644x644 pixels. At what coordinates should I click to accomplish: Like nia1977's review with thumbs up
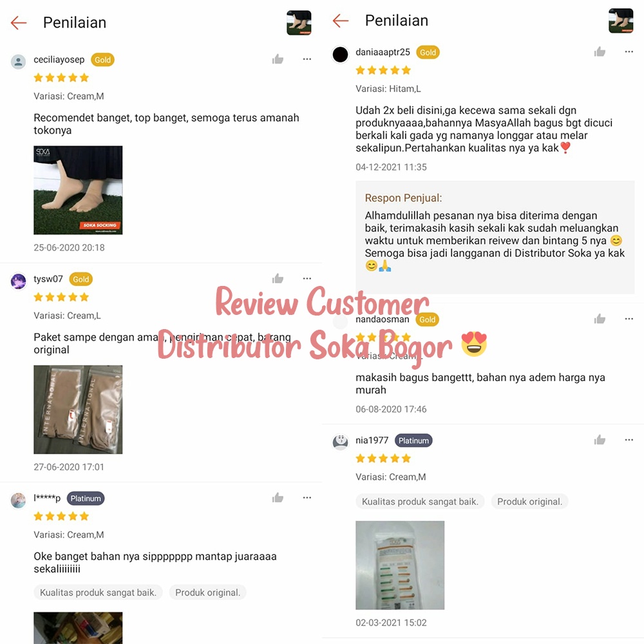[600, 440]
